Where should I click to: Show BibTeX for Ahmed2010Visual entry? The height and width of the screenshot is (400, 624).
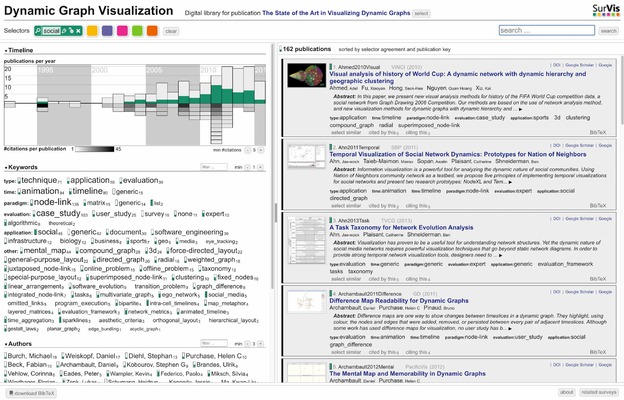[598, 133]
